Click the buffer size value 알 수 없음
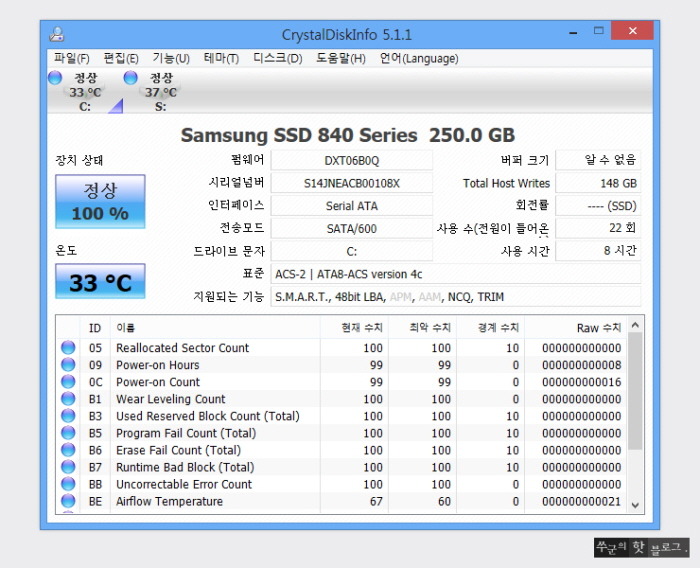The width and height of the screenshot is (700, 568). pyautogui.click(x=598, y=160)
